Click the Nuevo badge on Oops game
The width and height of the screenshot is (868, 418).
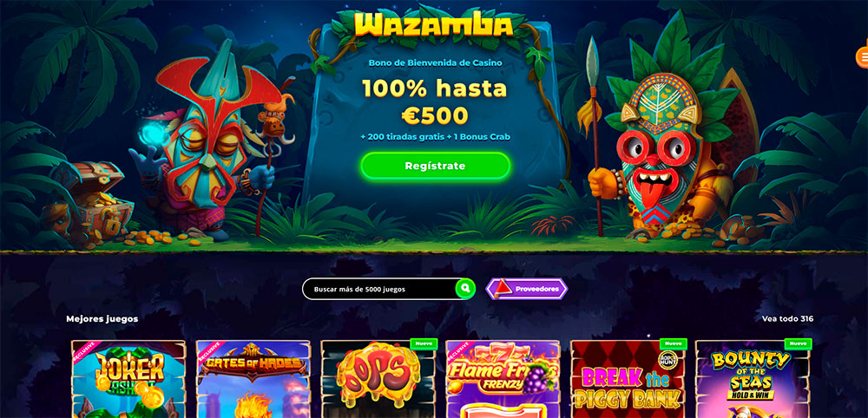pos(424,343)
